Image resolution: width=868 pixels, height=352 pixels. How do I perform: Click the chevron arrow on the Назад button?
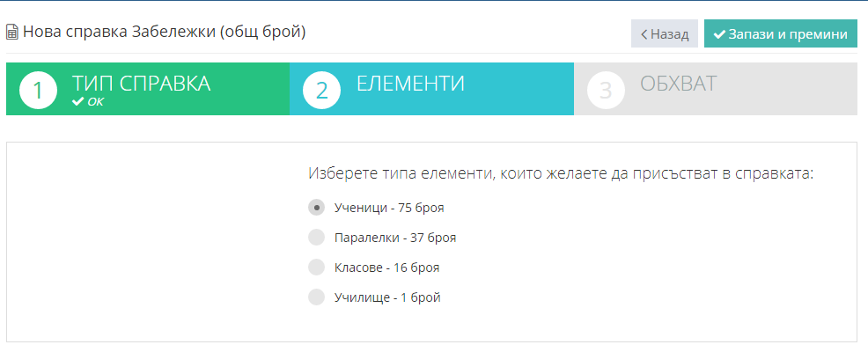644,34
